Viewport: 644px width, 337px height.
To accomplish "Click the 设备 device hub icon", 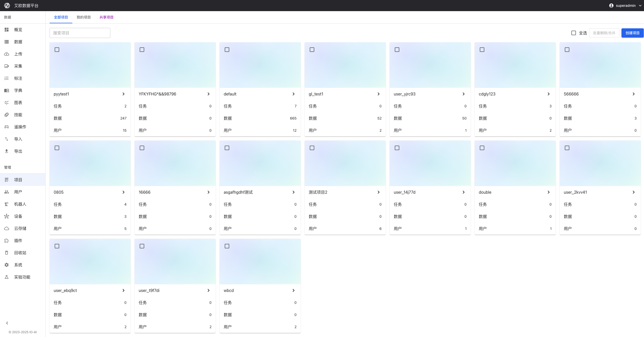I will pos(7,216).
